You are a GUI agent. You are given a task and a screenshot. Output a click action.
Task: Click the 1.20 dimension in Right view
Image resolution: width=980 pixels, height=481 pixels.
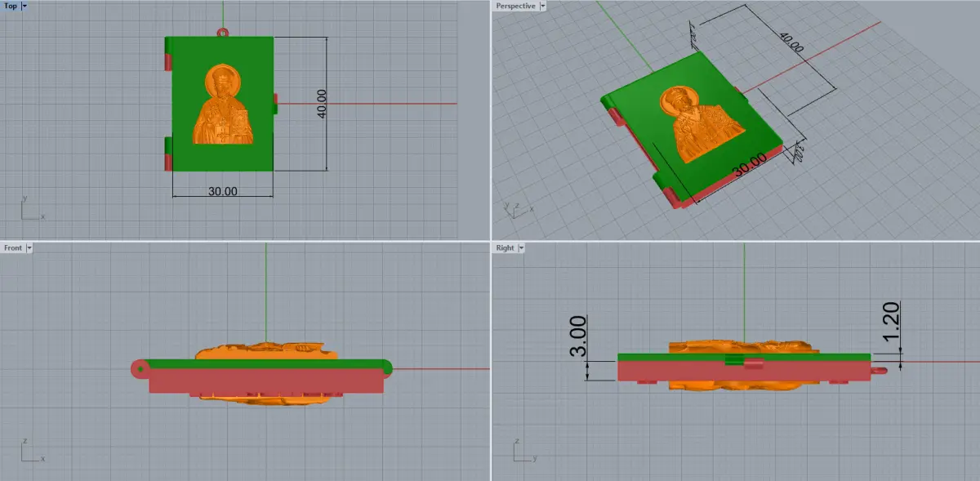(892, 322)
